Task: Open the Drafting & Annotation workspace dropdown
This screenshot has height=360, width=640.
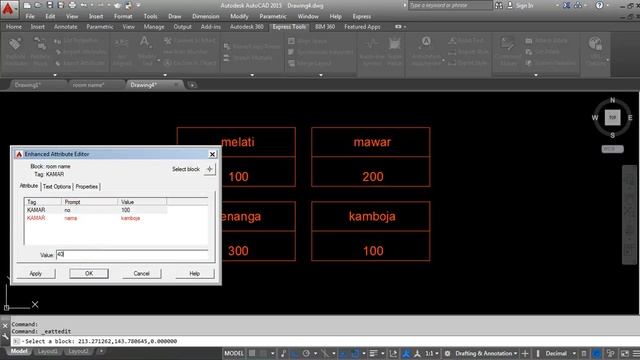Action: [486, 353]
